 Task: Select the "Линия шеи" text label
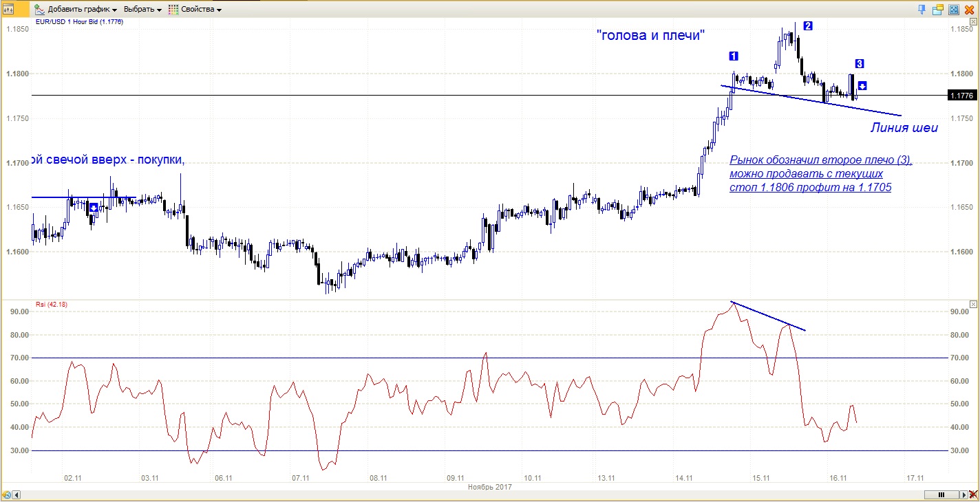coord(904,127)
